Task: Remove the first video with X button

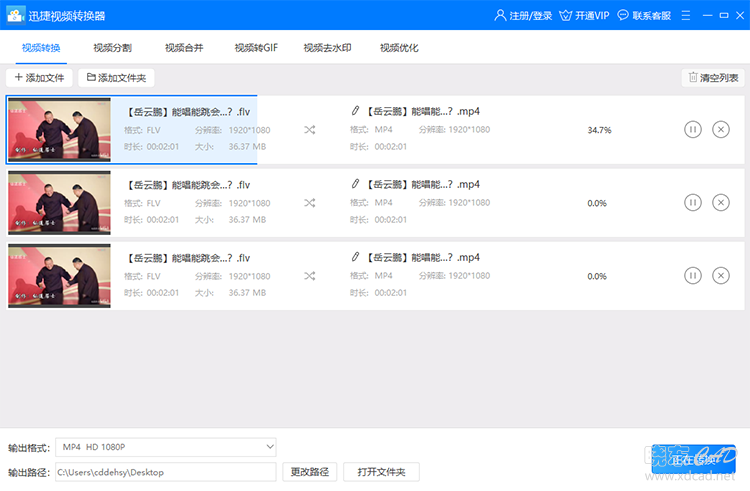Action: [720, 130]
